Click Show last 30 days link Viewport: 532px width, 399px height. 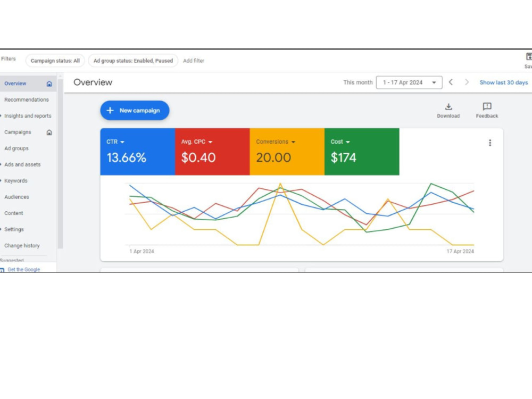point(503,82)
